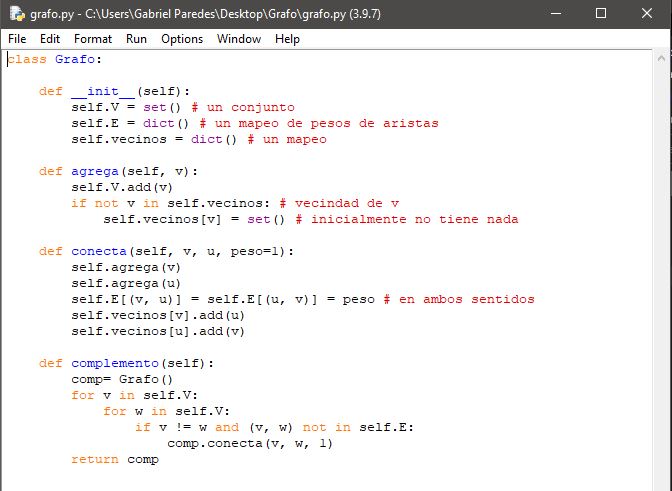Screen dimensions: 672x491
Task: Open the Edit menu
Action: click(50, 39)
